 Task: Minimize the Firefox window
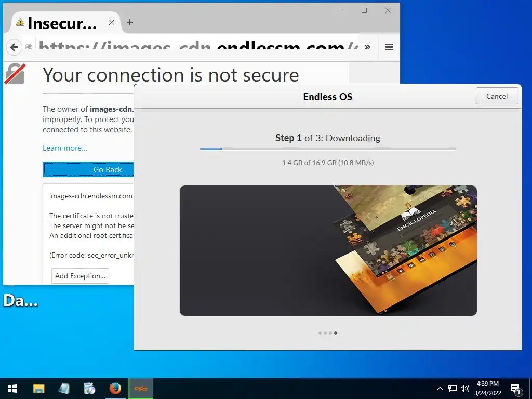point(340,10)
